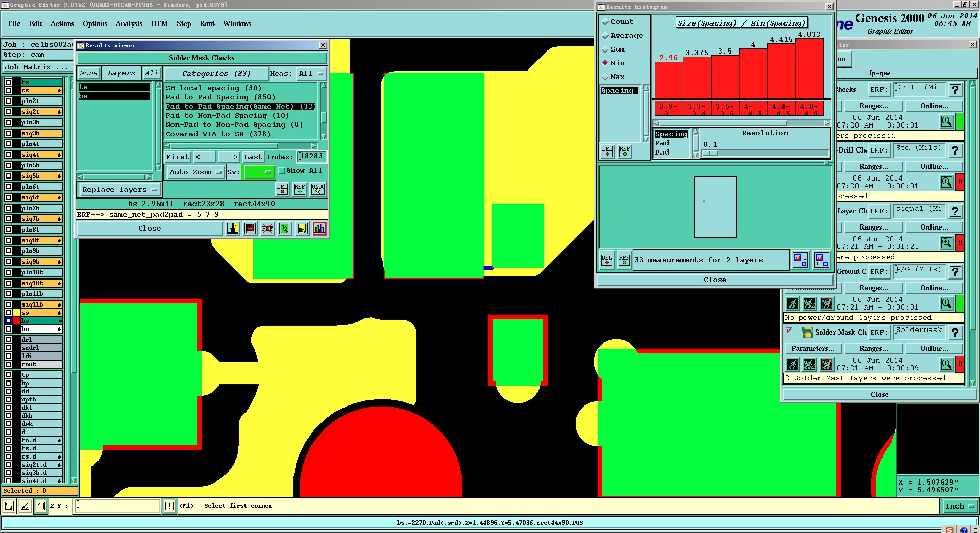Image resolution: width=980 pixels, height=533 pixels.
Task: Open the histogram icon in Results viewer
Action: click(x=320, y=229)
